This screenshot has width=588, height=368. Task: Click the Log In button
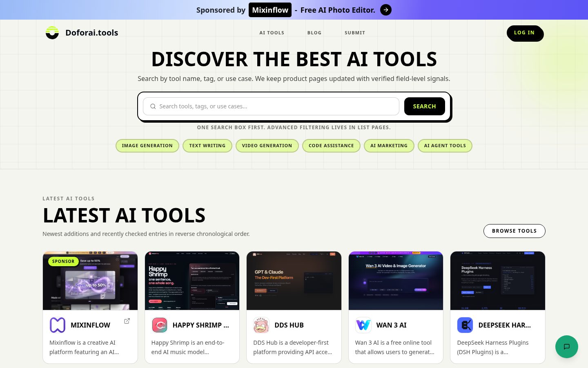[525, 33]
